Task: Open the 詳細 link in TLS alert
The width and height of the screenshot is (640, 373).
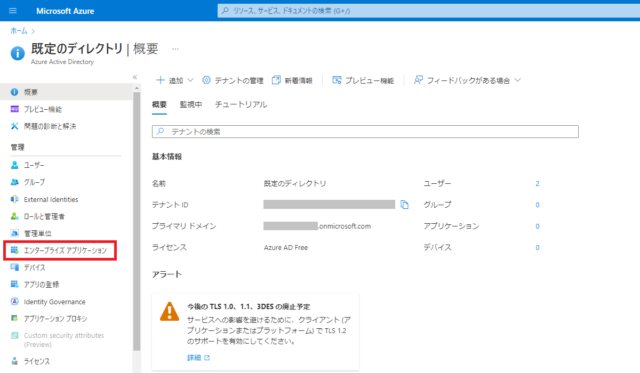Action: (x=194, y=357)
